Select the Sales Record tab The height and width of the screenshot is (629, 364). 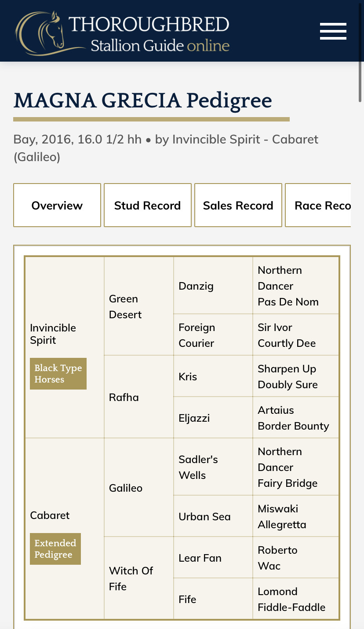click(x=238, y=205)
